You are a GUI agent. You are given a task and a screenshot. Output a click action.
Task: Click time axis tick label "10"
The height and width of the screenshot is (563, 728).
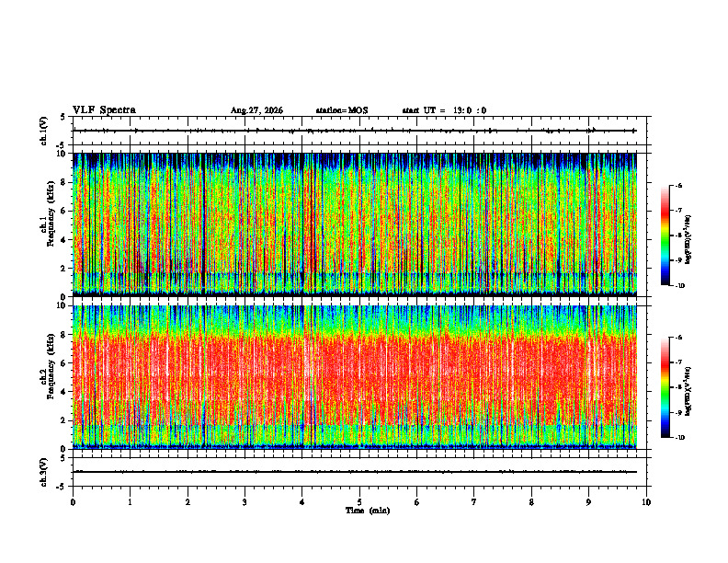[646, 502]
